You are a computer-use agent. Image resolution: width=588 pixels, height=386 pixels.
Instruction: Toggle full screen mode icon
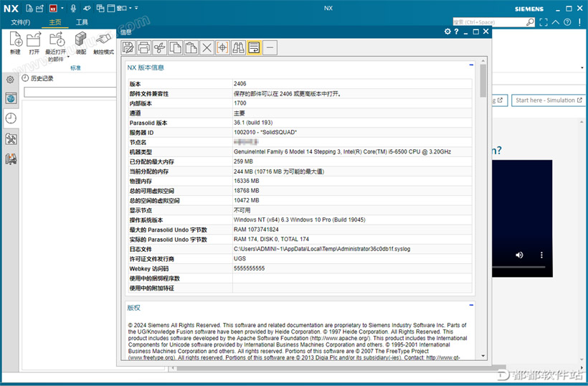click(544, 22)
